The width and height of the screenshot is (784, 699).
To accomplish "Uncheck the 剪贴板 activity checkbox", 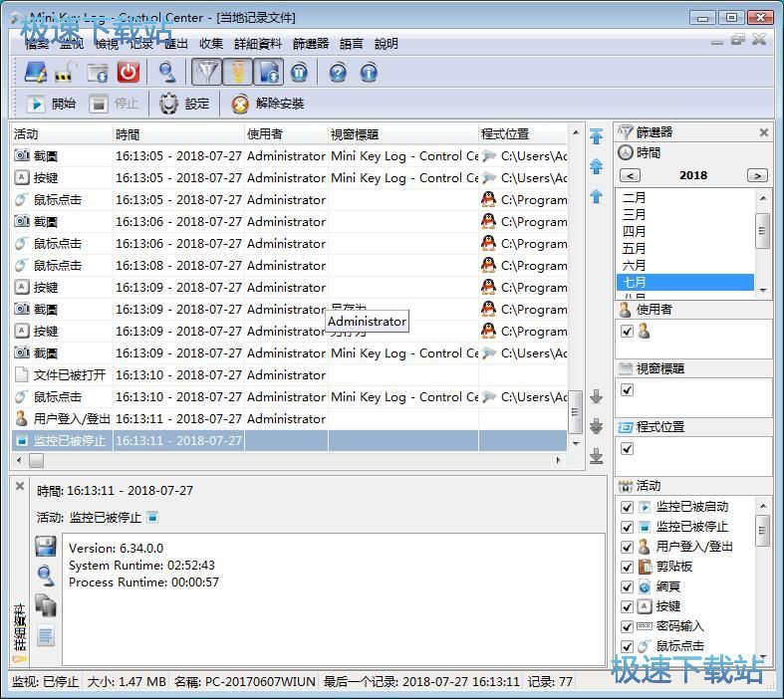I will [x=627, y=567].
